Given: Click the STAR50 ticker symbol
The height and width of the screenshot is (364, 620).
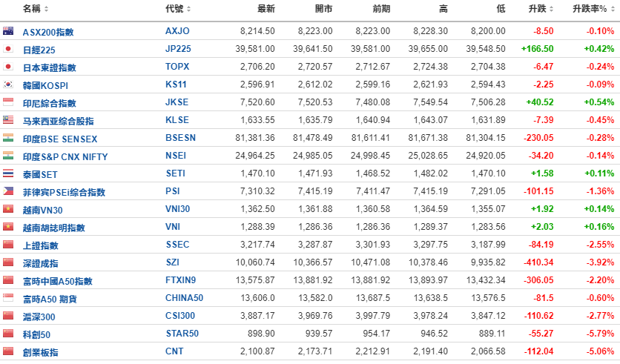Looking at the screenshot, I should coord(182,334).
